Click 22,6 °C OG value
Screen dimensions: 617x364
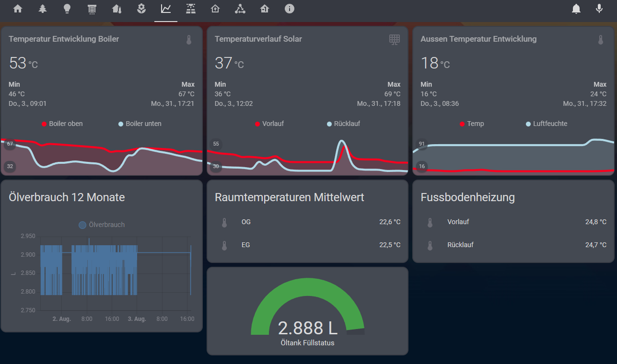(x=390, y=222)
